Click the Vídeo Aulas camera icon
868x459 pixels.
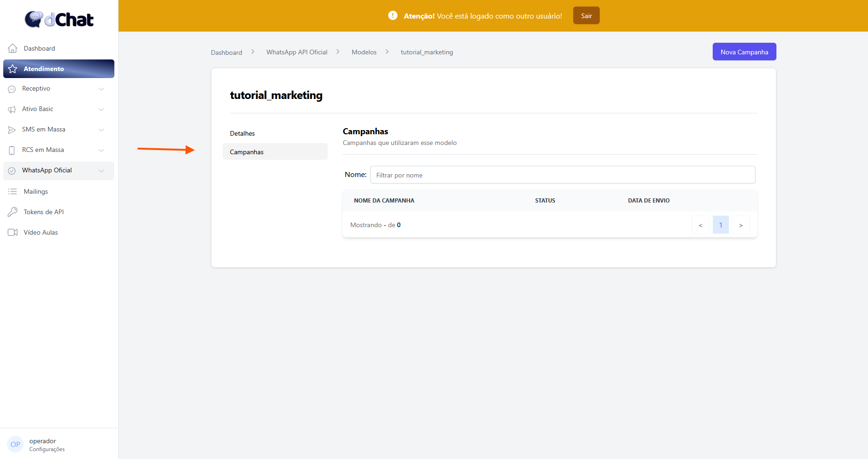[13, 232]
